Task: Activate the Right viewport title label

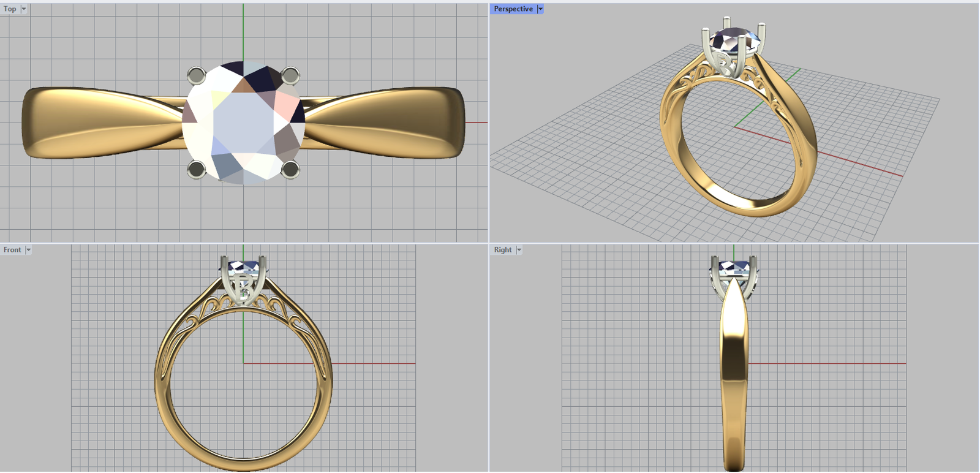Action: point(502,250)
